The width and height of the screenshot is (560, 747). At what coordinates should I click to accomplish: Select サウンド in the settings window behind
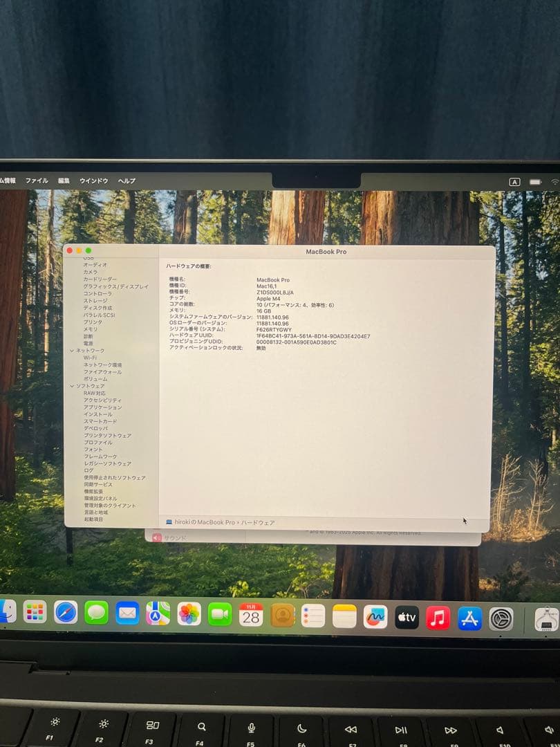169,538
